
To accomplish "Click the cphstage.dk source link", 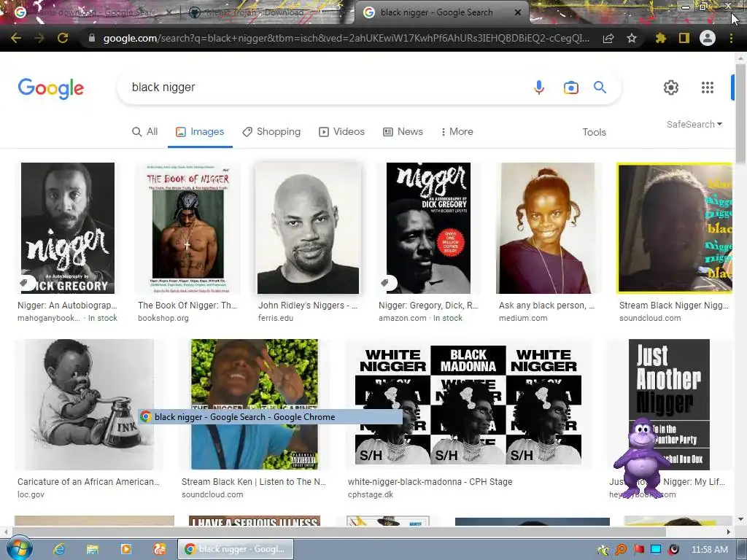I will pos(371,494).
